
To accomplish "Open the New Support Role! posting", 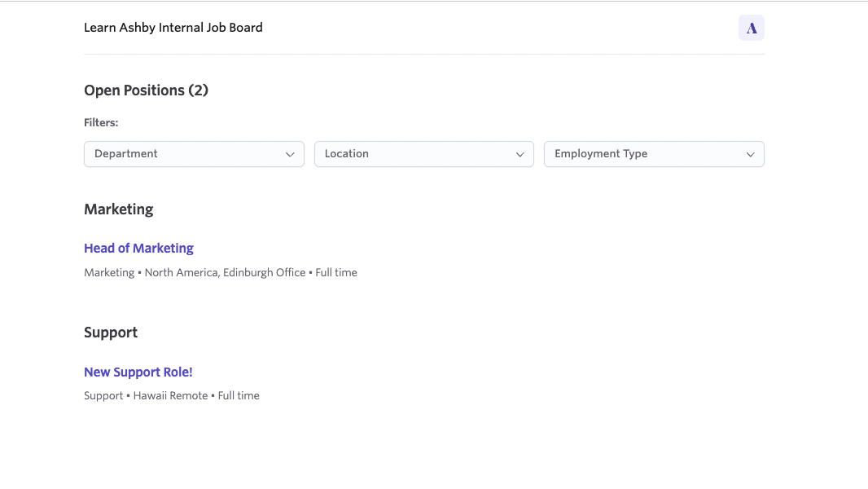I will 138,372.
